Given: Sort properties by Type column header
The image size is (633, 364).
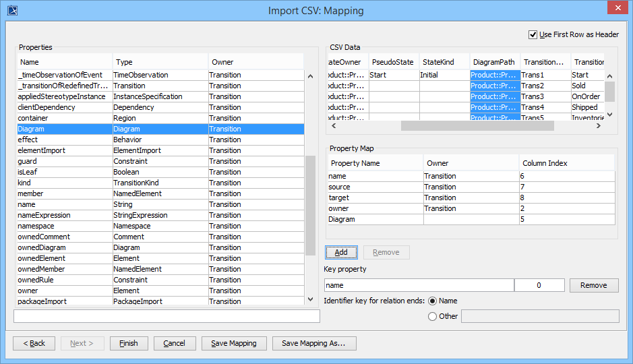Looking at the screenshot, I should pyautogui.click(x=159, y=62).
